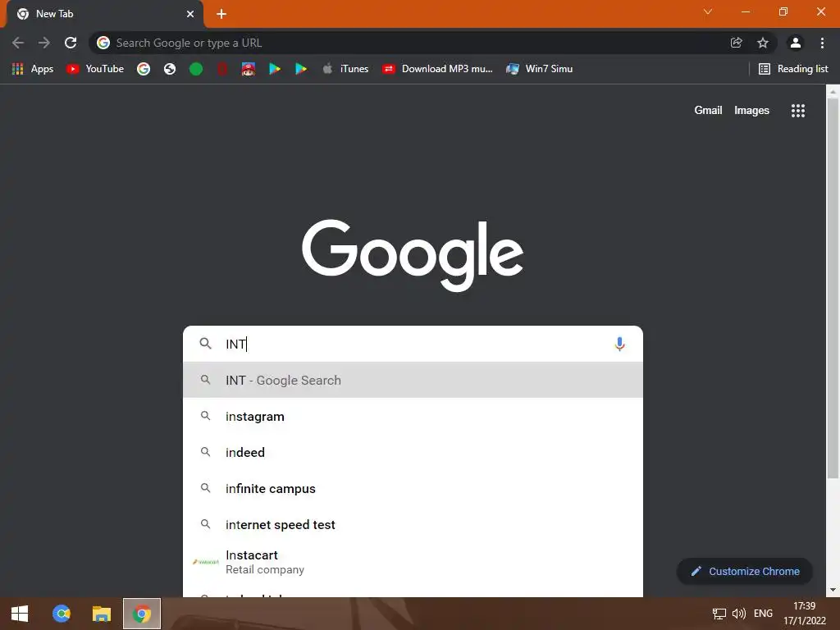Choose the infinite campus suggestion
Image resolution: width=840 pixels, height=630 pixels.
point(413,489)
